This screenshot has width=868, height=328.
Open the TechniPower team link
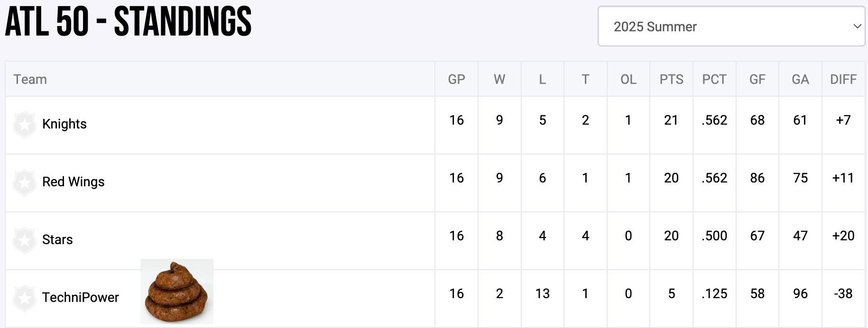coord(80,298)
